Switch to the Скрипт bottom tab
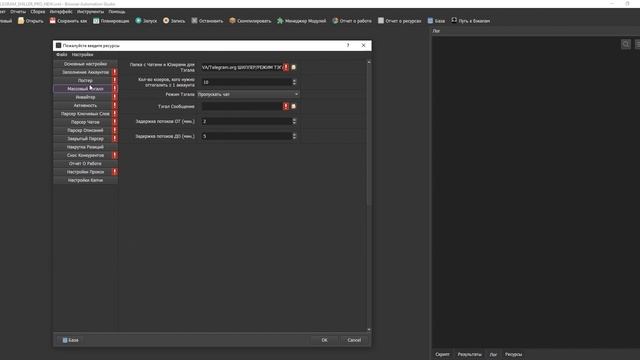640x360 pixels. click(x=442, y=354)
